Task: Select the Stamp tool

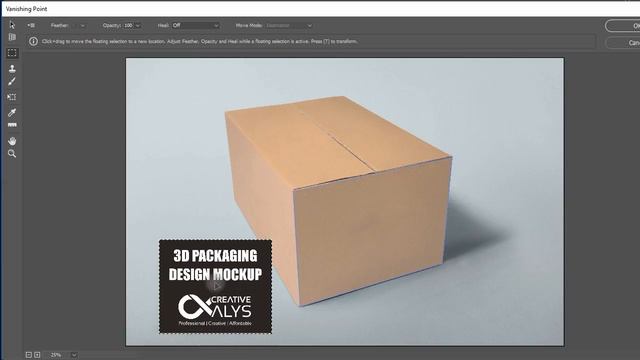Action: 12,68
